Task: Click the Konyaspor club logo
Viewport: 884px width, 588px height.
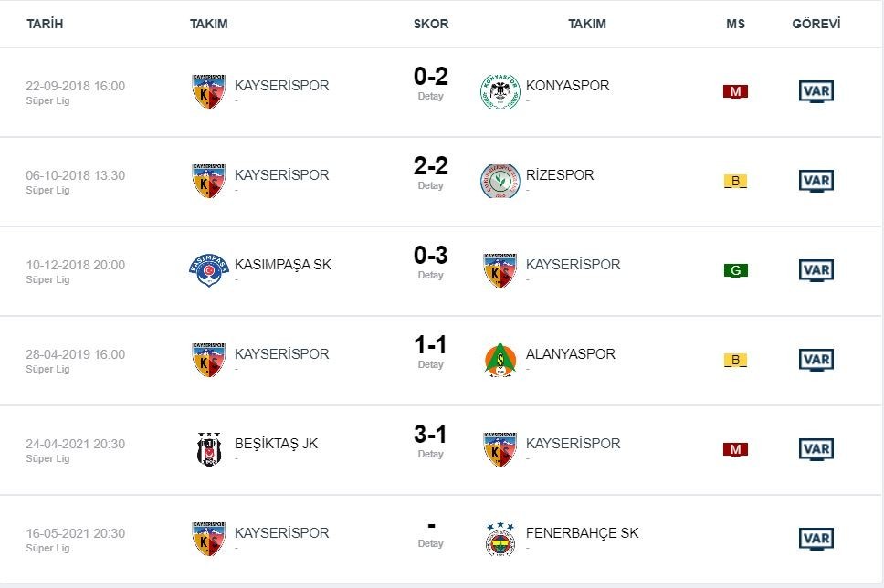Action: (x=500, y=91)
